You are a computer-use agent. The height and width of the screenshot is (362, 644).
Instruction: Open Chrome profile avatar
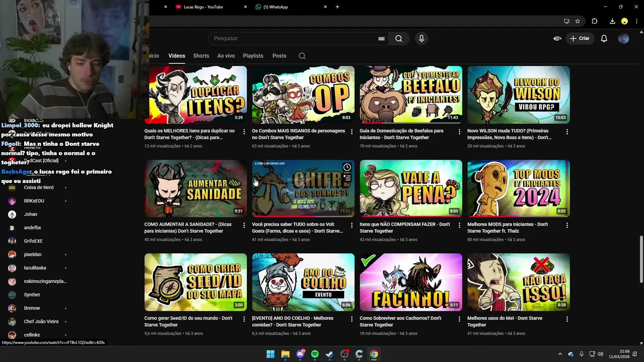(624, 21)
